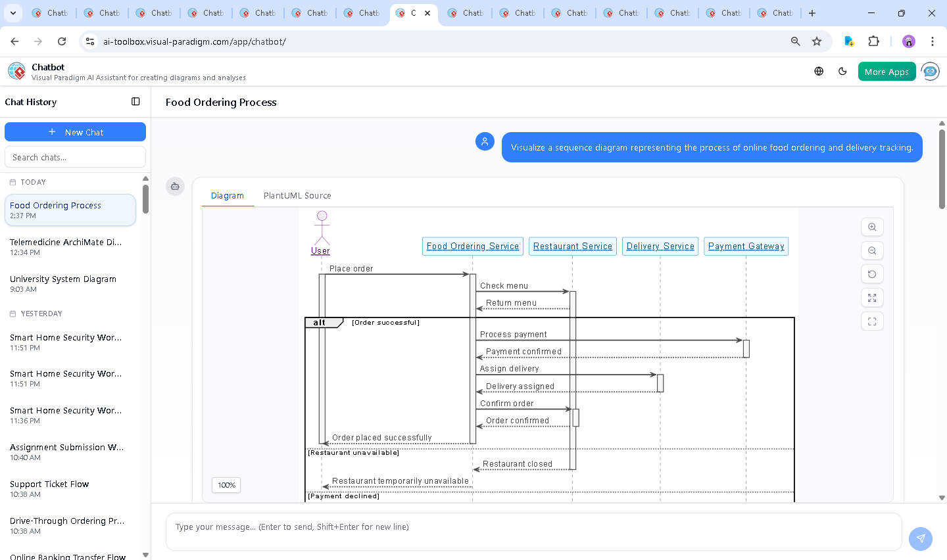The width and height of the screenshot is (947, 560).
Task: Open the chatbot assistant avatar icon
Action: [x=930, y=72]
